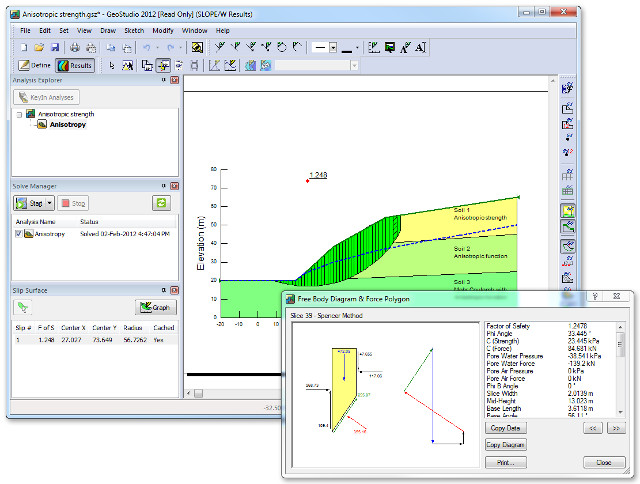
Task: Click the Copy Data button
Action: pyautogui.click(x=507, y=426)
